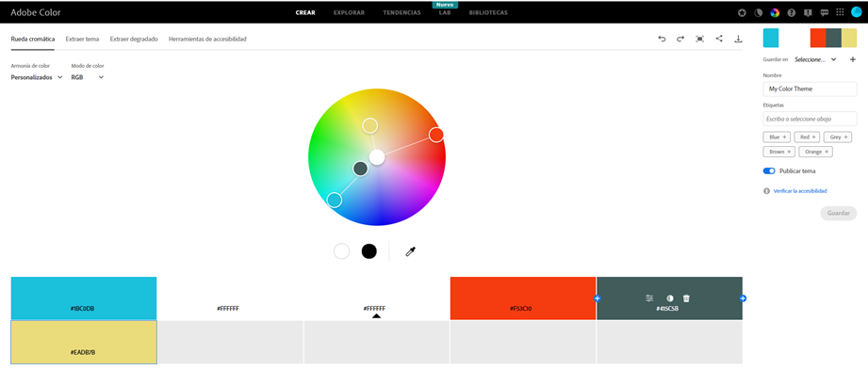Image resolution: width=868 pixels, height=371 pixels.
Task: Click the share theme icon
Action: 719,39
